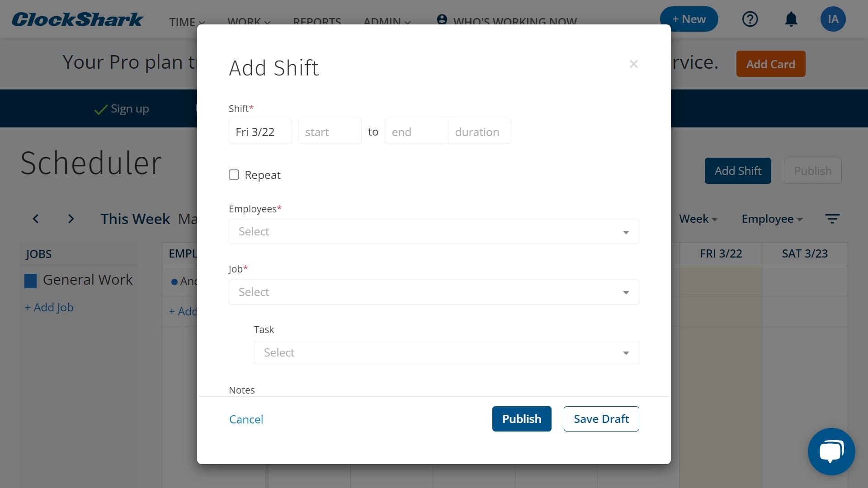868x488 pixels.
Task: Click the Publish button in dialog
Action: (522, 419)
